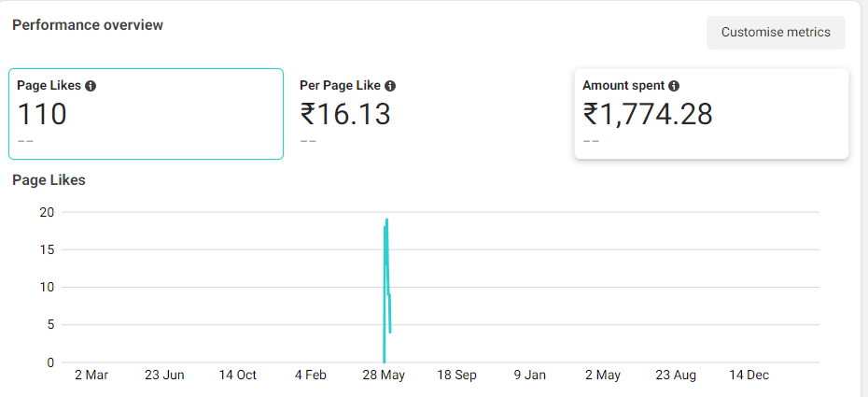Select the Page Likes metric card
868x397 pixels.
pos(146,114)
